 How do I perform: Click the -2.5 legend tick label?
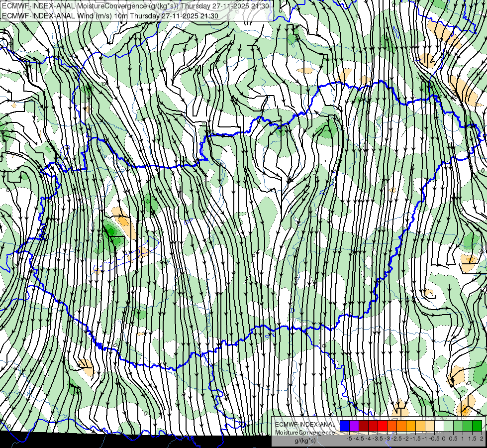(x=396, y=439)
